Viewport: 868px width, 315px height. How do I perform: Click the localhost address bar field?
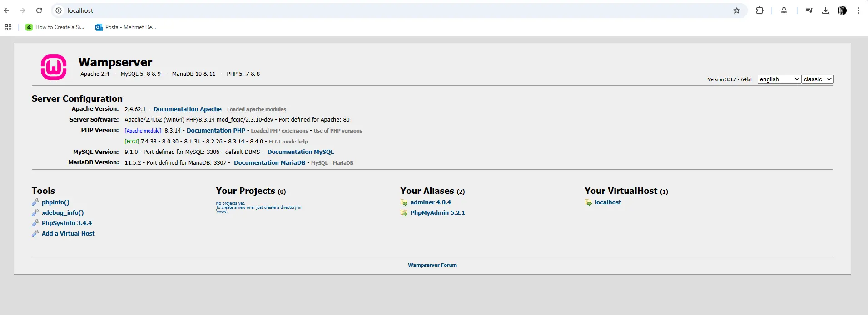coord(363,10)
